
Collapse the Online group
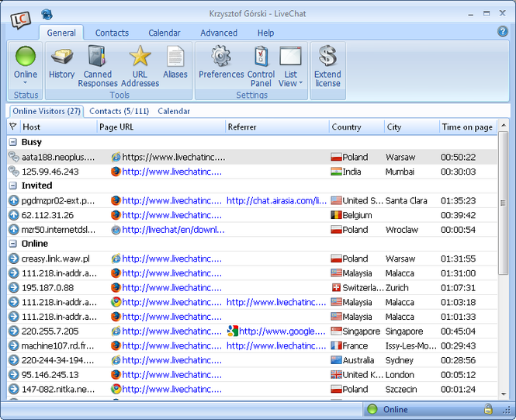click(13, 244)
